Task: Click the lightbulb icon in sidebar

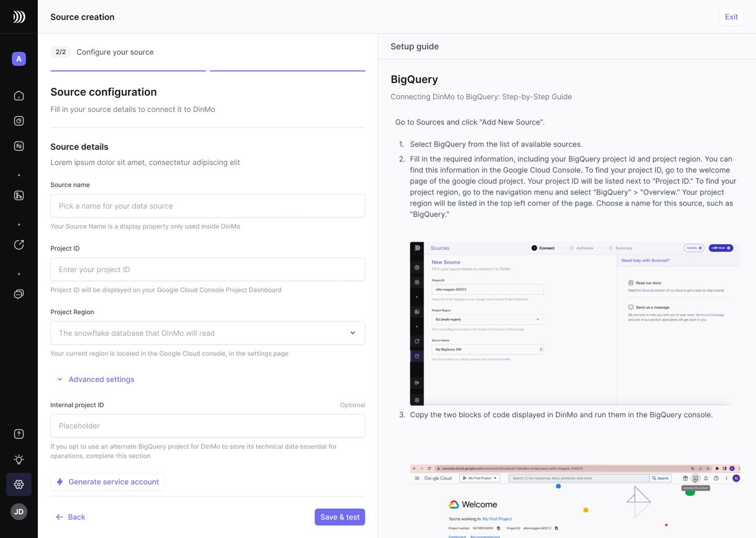Action: pyautogui.click(x=19, y=459)
